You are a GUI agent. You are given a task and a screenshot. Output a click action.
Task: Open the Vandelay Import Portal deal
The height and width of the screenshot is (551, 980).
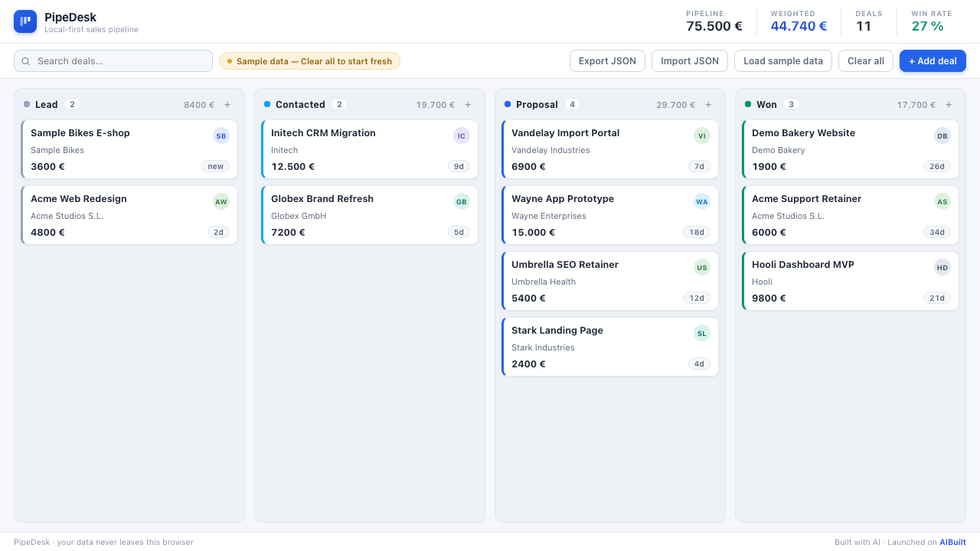pyautogui.click(x=610, y=149)
